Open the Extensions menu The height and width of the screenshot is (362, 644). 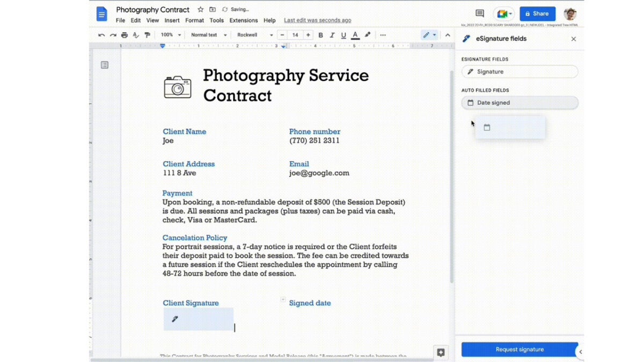[244, 20]
